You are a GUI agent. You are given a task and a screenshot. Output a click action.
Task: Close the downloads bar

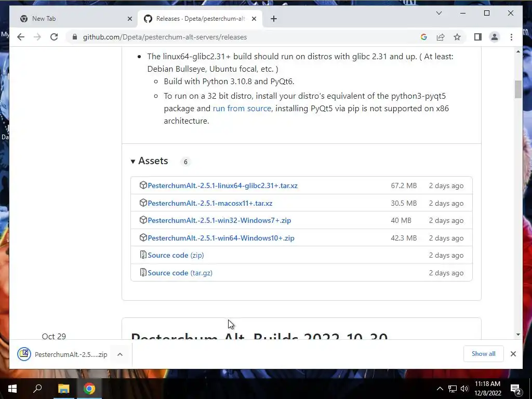[x=513, y=354]
